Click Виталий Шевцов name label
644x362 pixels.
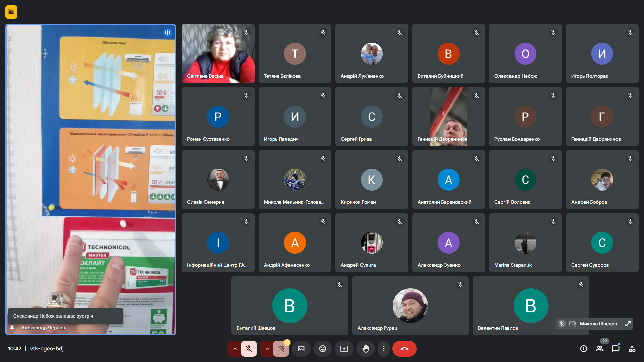(256, 328)
